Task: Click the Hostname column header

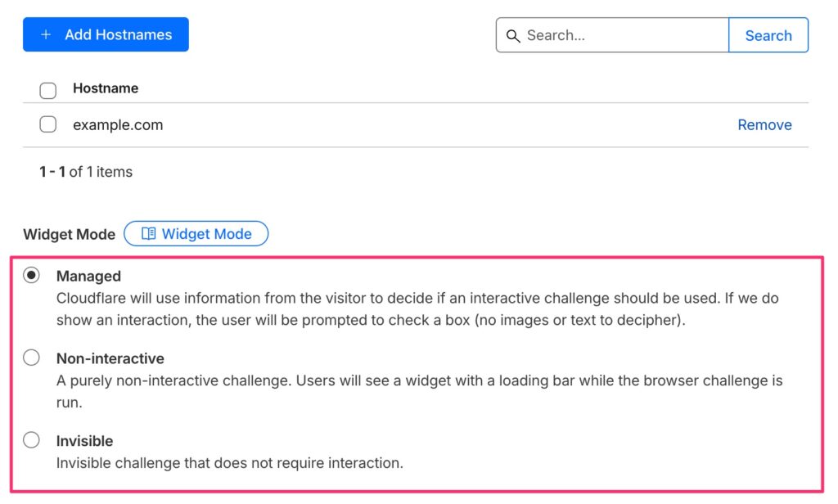Action: pyautogui.click(x=106, y=88)
